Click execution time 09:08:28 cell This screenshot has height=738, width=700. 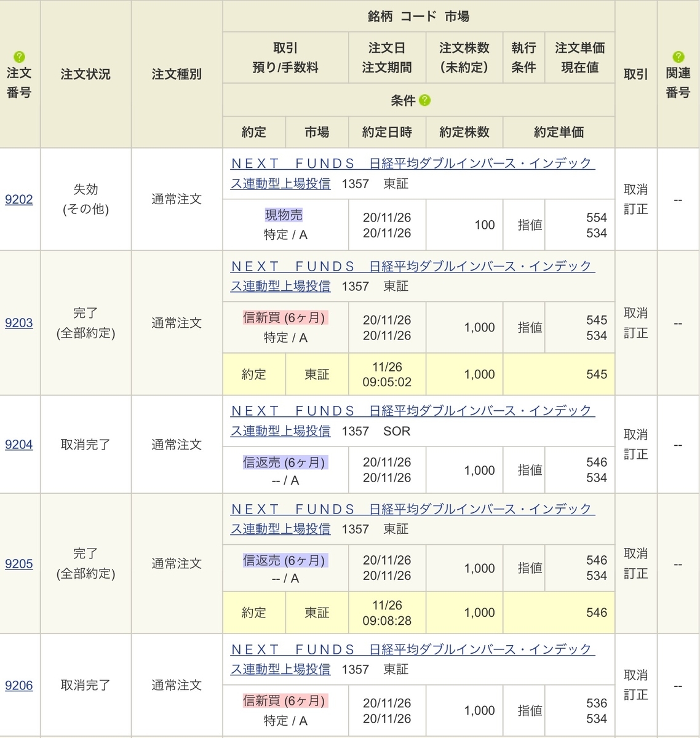coord(387,613)
